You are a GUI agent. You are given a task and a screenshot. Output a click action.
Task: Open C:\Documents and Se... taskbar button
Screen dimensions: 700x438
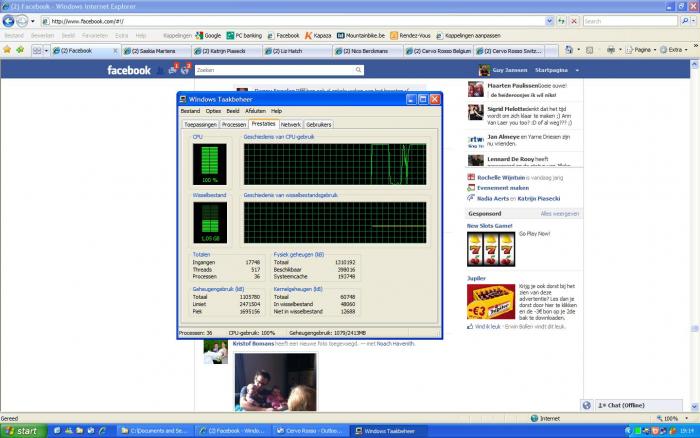pos(156,431)
